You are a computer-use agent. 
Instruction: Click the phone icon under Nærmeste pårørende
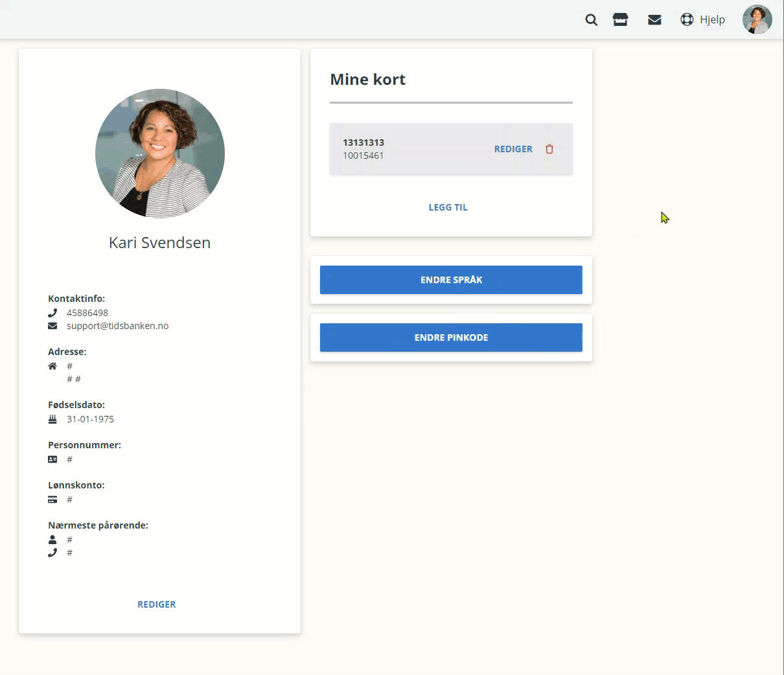tap(52, 553)
